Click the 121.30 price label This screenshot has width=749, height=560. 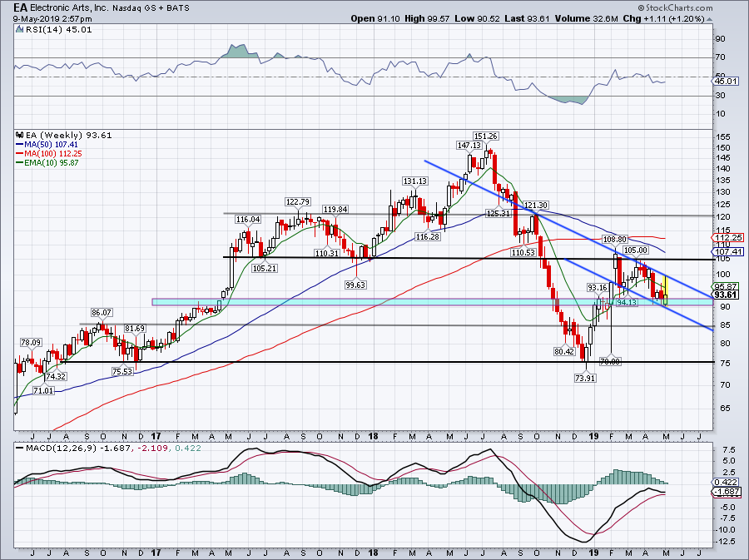[x=535, y=205]
